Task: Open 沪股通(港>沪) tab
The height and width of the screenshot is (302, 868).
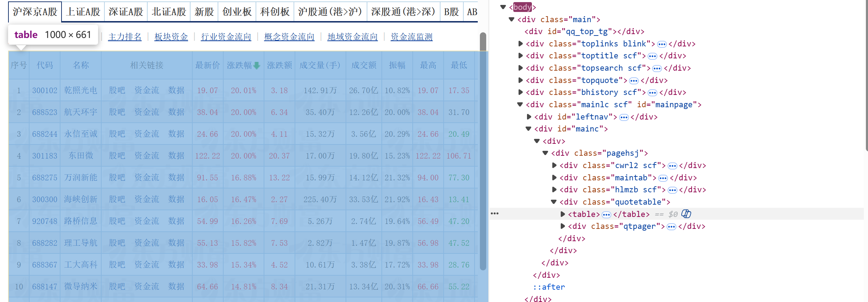Action: 330,12
